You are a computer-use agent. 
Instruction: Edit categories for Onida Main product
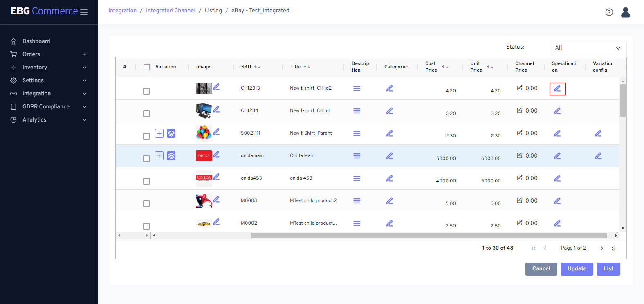[389, 156]
